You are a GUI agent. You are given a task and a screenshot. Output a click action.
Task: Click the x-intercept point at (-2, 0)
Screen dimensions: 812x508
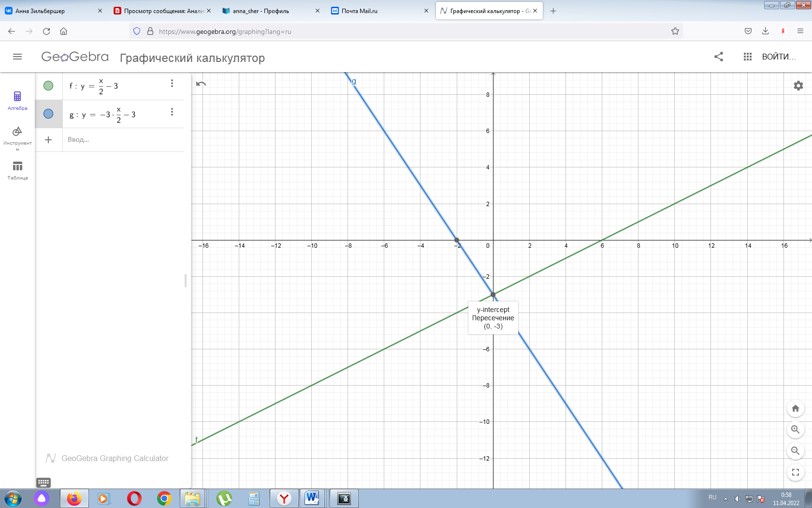[457, 240]
